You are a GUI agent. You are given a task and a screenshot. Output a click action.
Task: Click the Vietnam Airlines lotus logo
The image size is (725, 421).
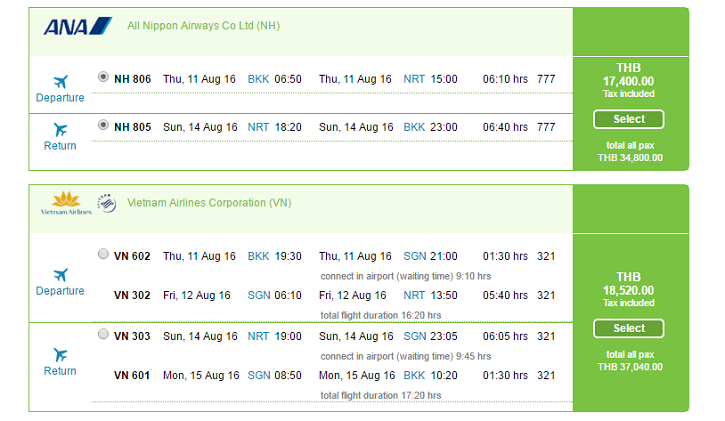tap(66, 203)
